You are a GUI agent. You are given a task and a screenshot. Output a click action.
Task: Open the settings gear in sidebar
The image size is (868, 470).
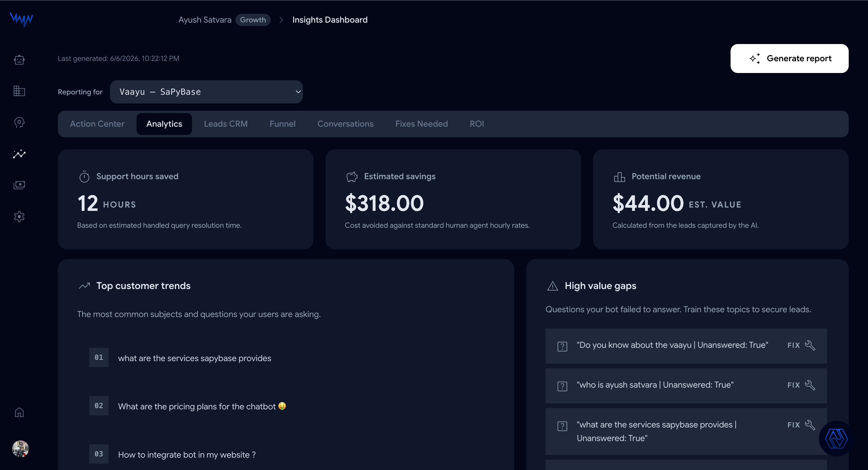click(19, 217)
